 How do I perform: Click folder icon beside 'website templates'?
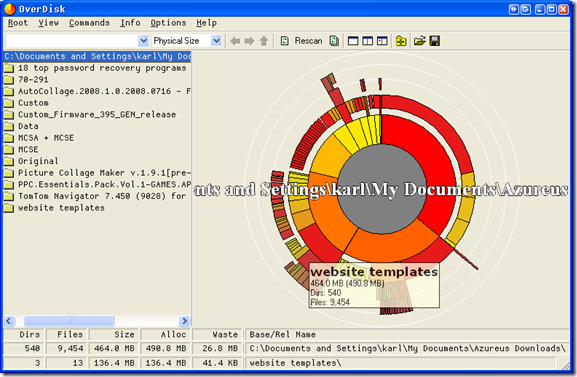[x=9, y=208]
